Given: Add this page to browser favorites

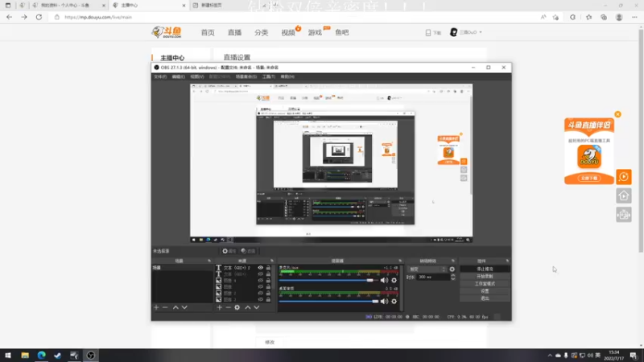Looking at the screenshot, I should (555, 17).
